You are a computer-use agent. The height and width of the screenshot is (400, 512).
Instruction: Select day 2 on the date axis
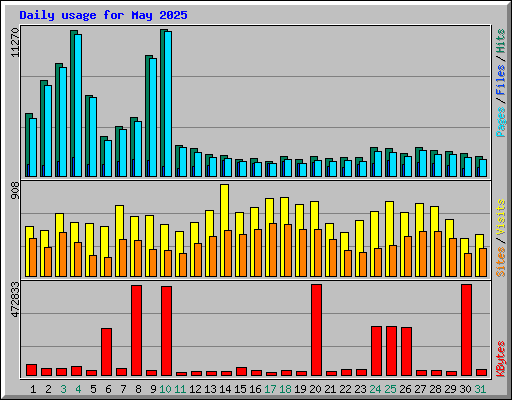48,389
